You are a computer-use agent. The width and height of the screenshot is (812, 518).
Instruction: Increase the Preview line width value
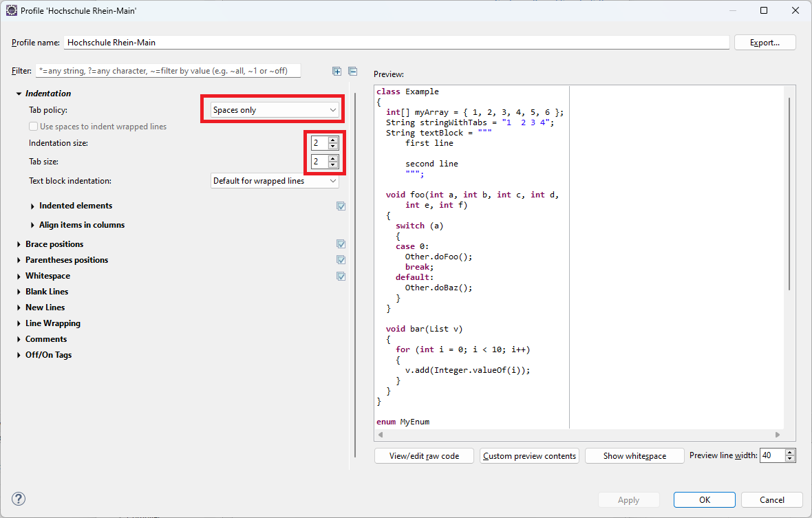tap(789, 453)
